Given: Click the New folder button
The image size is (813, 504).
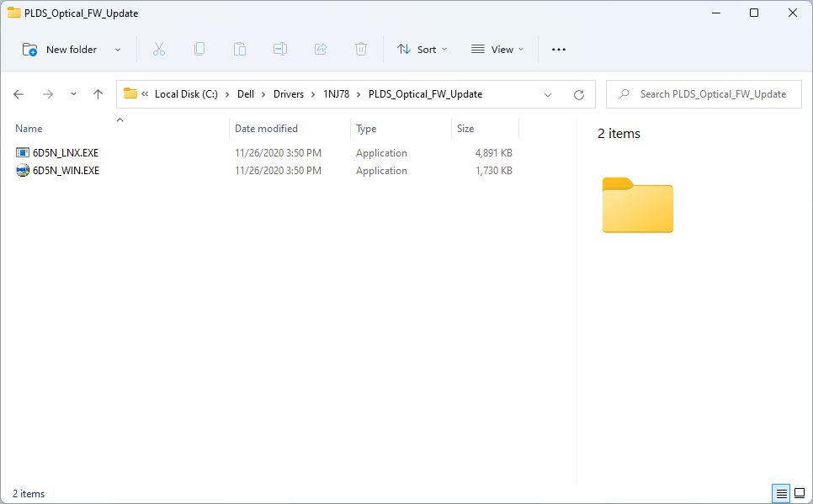Looking at the screenshot, I should pyautogui.click(x=61, y=50).
